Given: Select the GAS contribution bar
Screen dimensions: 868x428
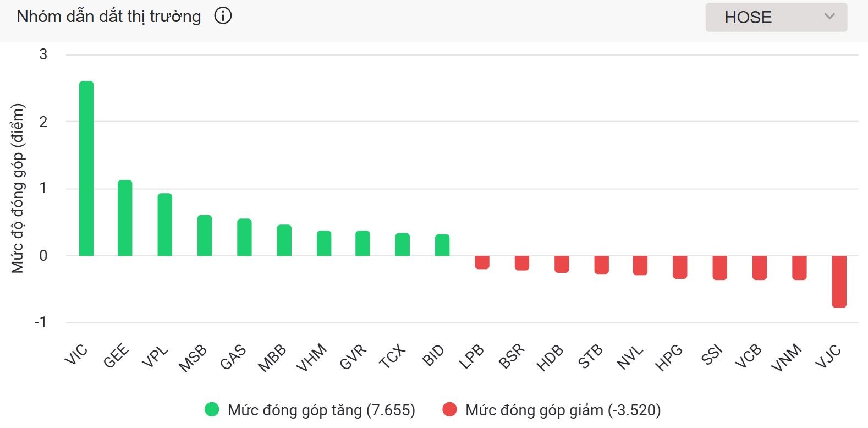Looking at the screenshot, I should [x=244, y=237].
